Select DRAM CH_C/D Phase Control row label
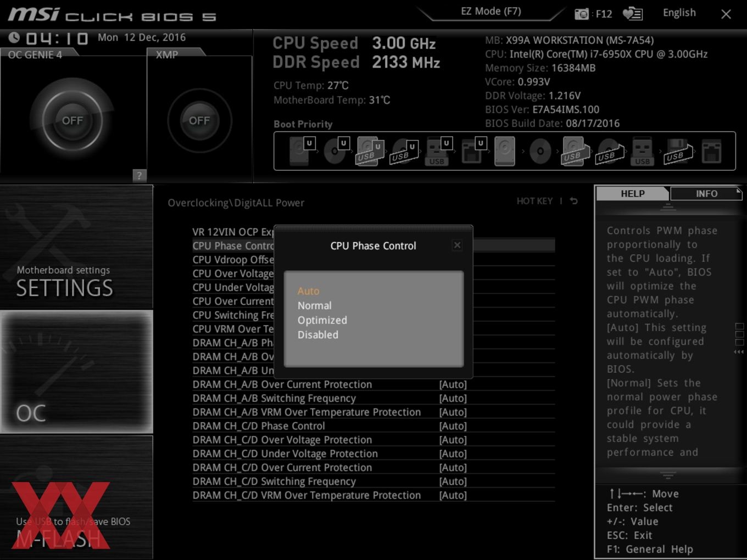747x560 pixels. coord(259,426)
